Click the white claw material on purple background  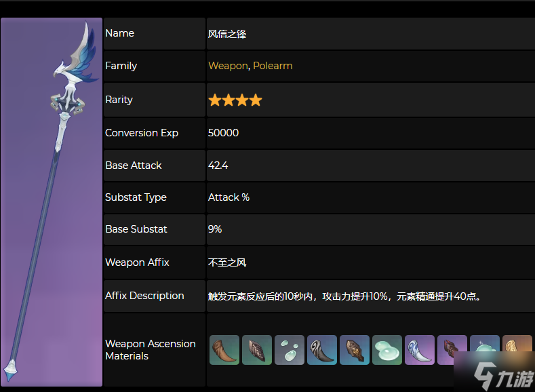pos(419,350)
